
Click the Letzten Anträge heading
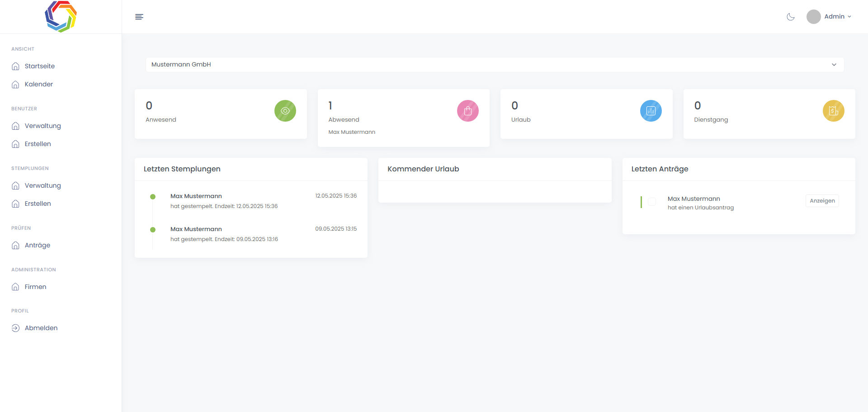coord(660,169)
